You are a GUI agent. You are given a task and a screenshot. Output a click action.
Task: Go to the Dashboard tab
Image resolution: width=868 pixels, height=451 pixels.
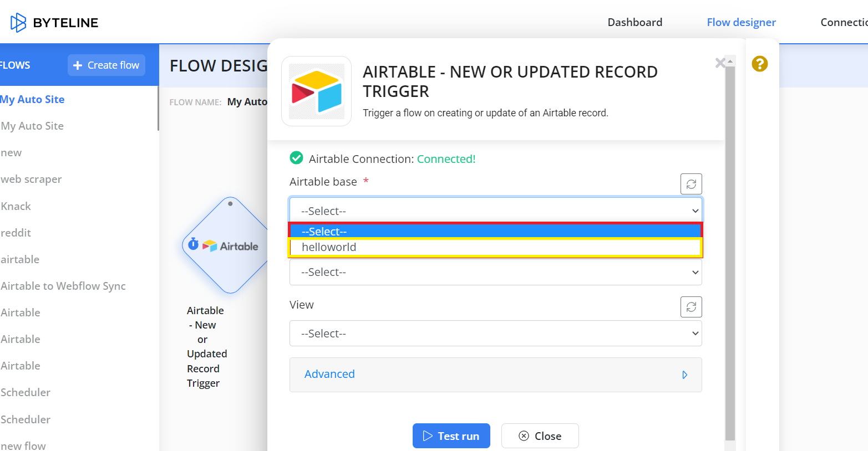coord(635,22)
